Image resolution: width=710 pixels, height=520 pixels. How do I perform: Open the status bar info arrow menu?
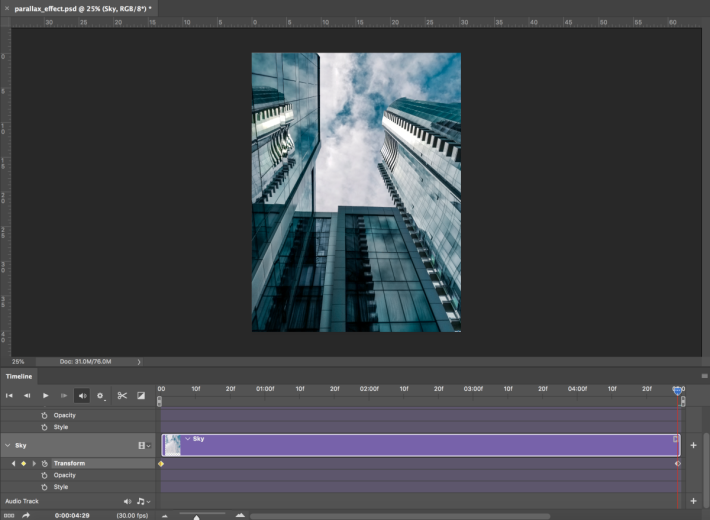point(139,362)
